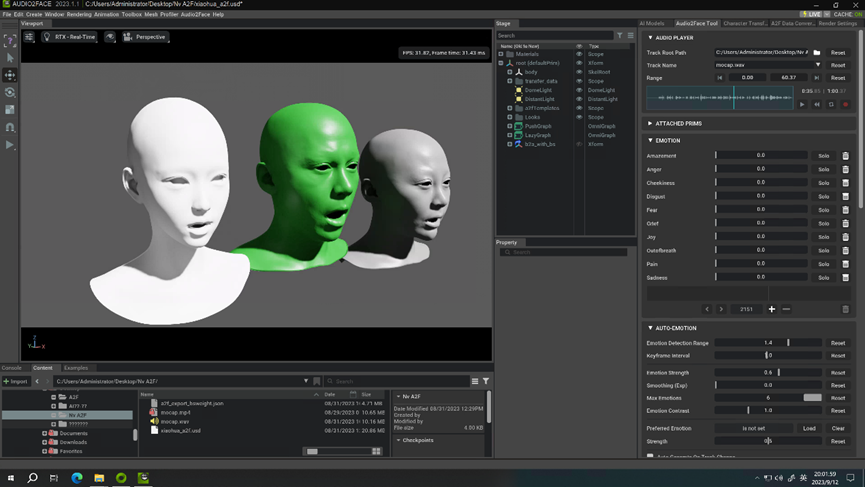The width and height of the screenshot is (865, 487).
Task: Toggle visibility eye for b2a_with_bs prim
Action: tap(579, 144)
